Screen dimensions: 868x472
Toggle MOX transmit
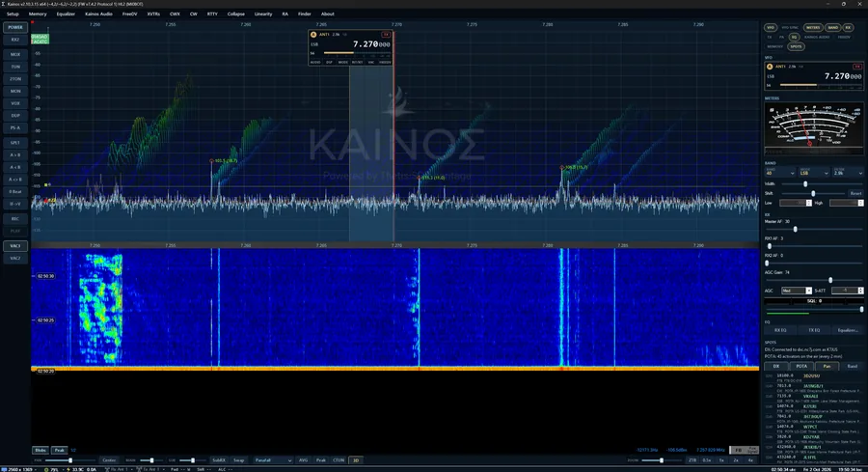click(x=14, y=54)
